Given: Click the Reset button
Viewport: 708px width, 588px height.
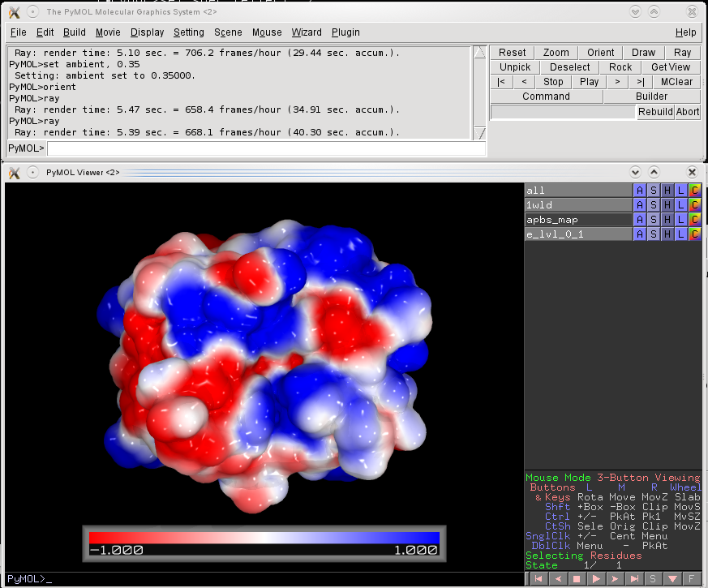Looking at the screenshot, I should click(x=512, y=53).
